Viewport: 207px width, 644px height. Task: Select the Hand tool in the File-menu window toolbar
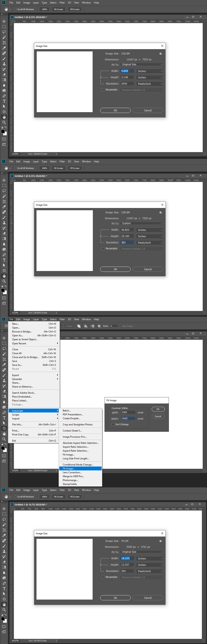[4, 434]
